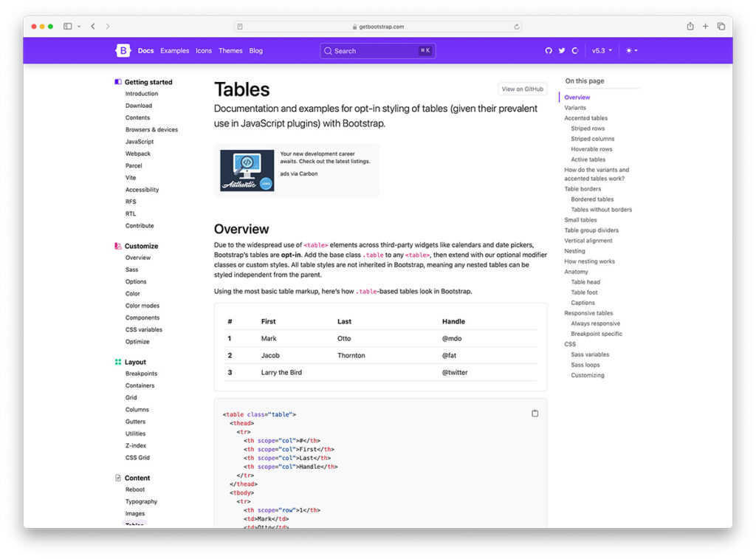Show tab overview icon
The height and width of the screenshot is (559, 756).
pyautogui.click(x=721, y=26)
